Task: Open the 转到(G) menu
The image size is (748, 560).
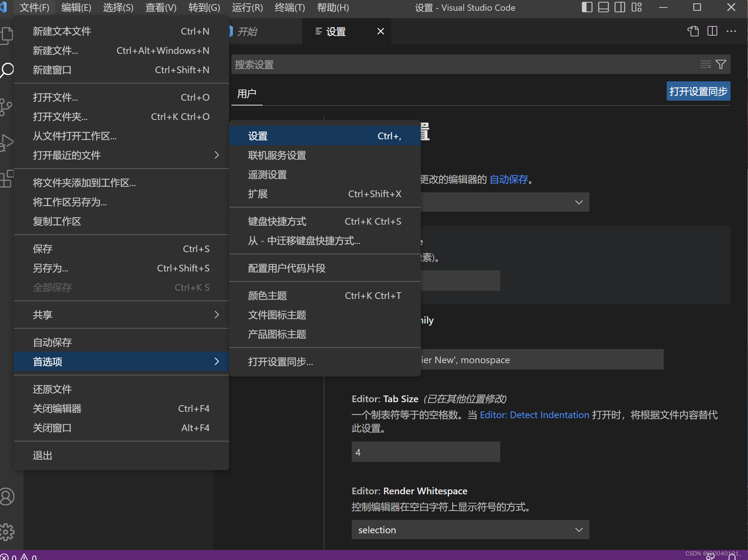Action: click(x=204, y=7)
